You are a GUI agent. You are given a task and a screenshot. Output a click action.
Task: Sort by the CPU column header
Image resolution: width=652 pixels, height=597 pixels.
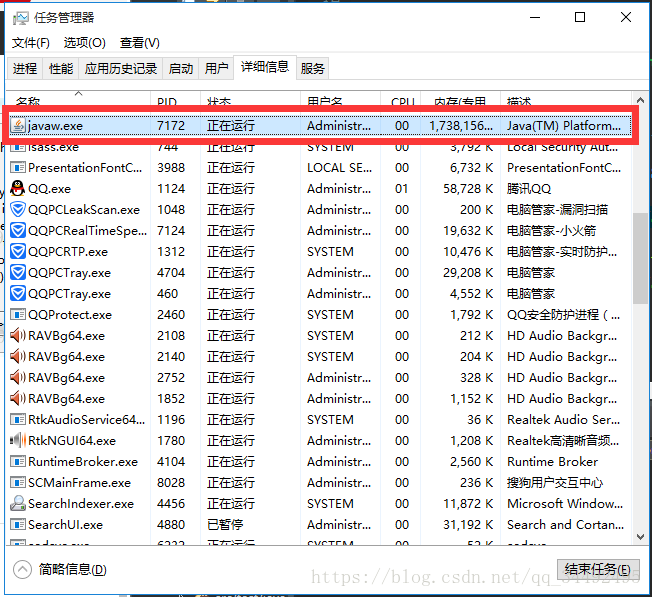(x=400, y=99)
